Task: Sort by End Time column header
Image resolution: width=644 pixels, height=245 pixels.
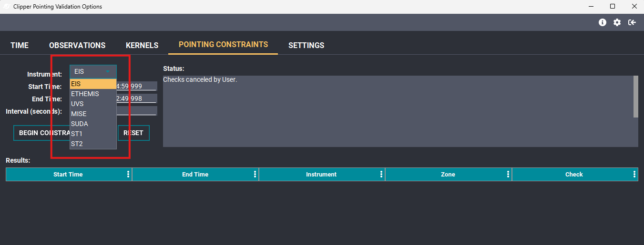Action: point(195,175)
